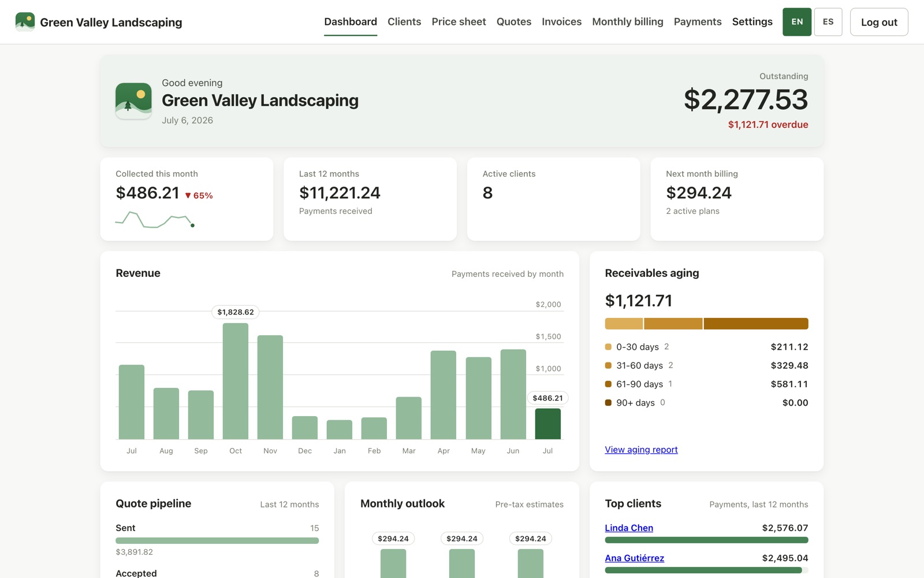Open Linda Chen's client page
Viewport: 924px width, 578px height.
click(629, 528)
